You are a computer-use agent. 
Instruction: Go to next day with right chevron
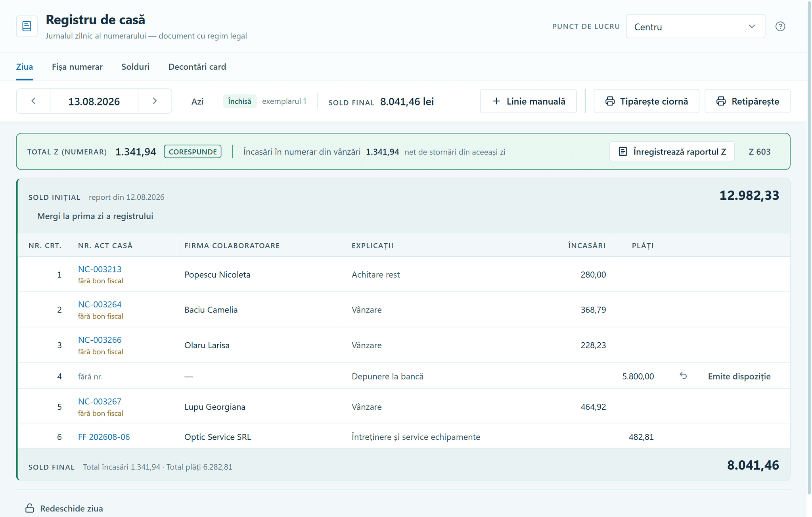[155, 101]
